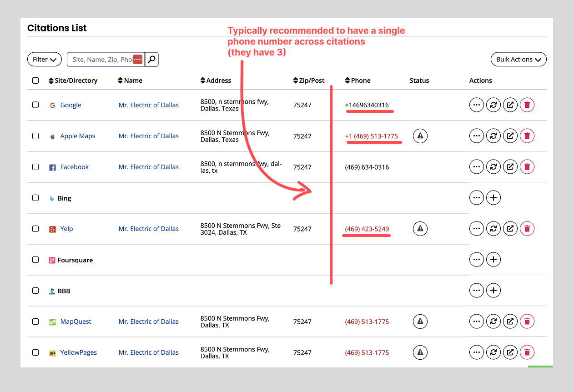Delete the Yelp citation
The image size is (574, 392).
click(527, 229)
